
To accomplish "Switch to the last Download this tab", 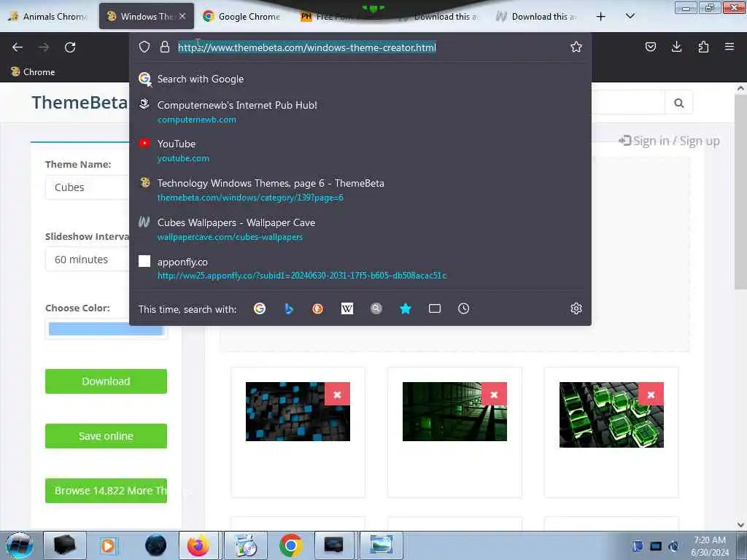I will click(535, 17).
